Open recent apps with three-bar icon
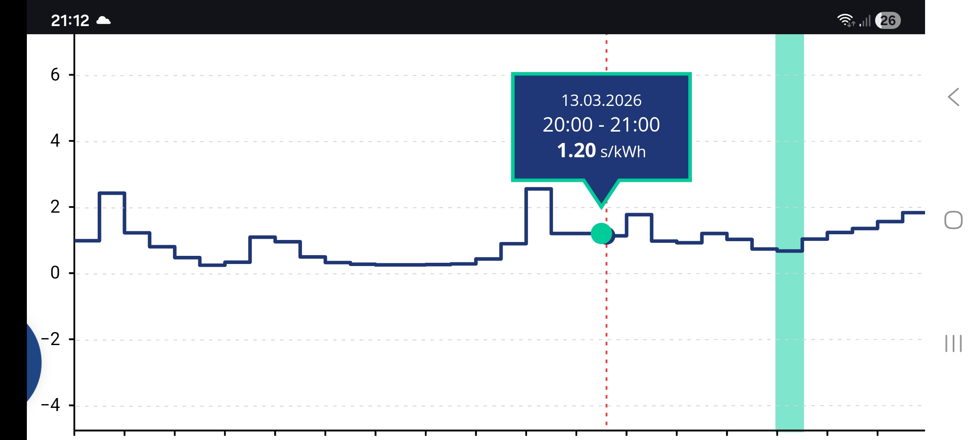980x440 pixels. (x=953, y=343)
